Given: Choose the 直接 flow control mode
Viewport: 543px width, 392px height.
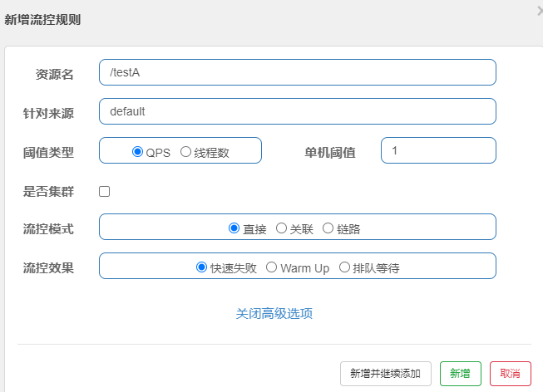Looking at the screenshot, I should tap(234, 228).
